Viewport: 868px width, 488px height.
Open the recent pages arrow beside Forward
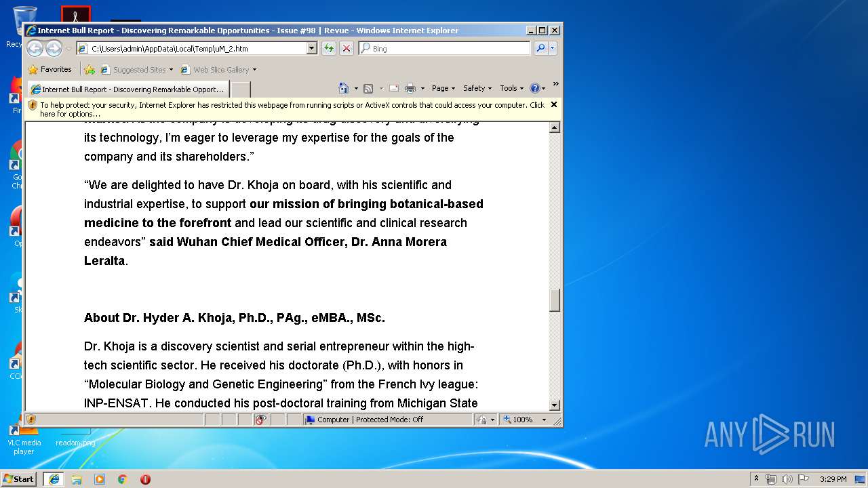coord(68,49)
